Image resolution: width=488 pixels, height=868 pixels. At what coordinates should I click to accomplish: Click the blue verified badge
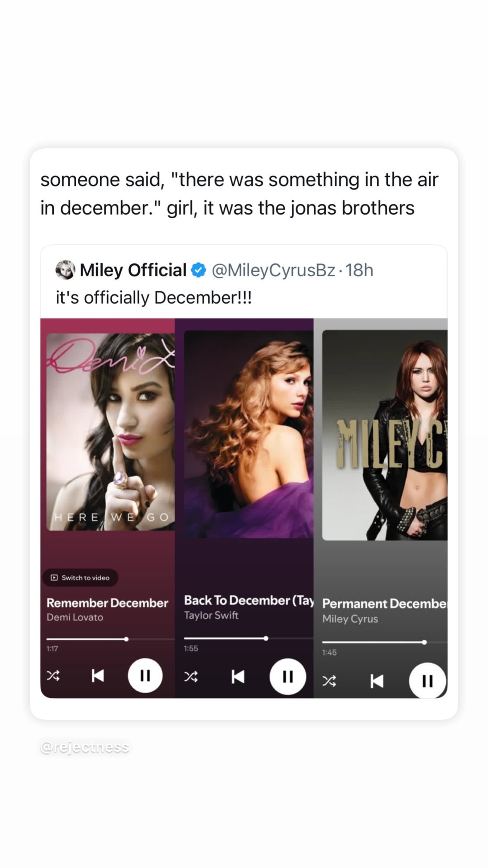(x=199, y=270)
